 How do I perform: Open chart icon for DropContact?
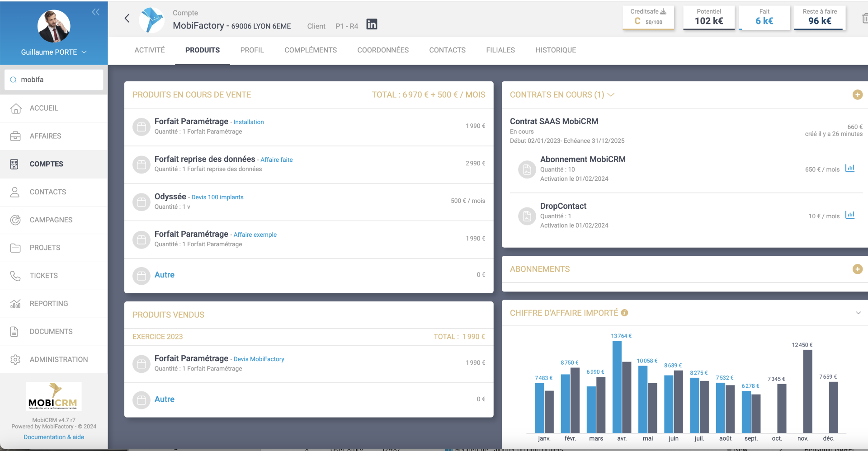(850, 215)
